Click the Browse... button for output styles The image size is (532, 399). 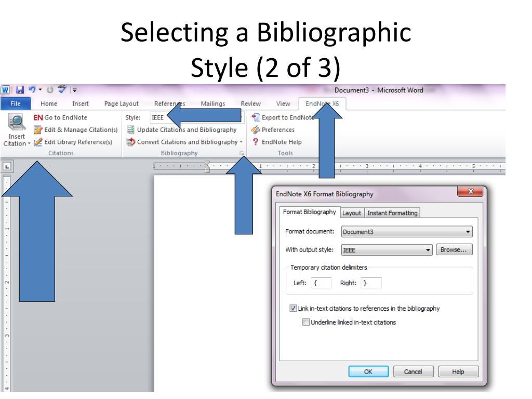pos(454,250)
